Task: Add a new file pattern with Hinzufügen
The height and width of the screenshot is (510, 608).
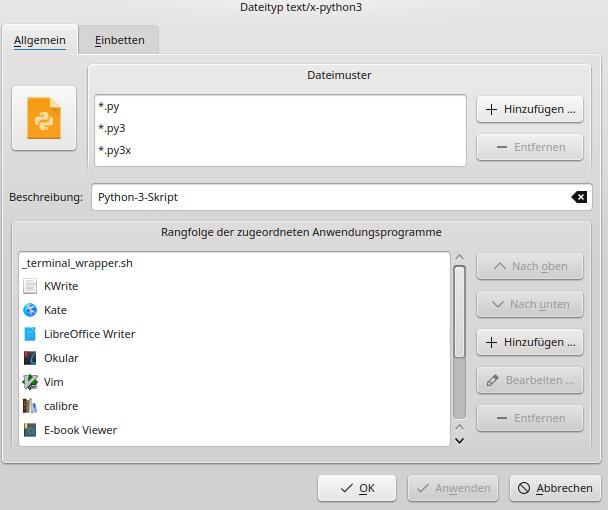Action: pos(529,109)
